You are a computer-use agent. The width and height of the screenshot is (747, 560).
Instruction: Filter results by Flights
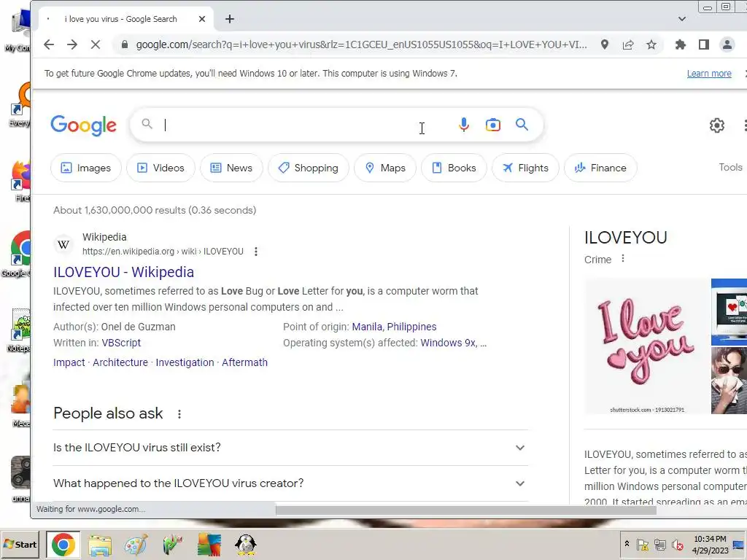coord(525,168)
